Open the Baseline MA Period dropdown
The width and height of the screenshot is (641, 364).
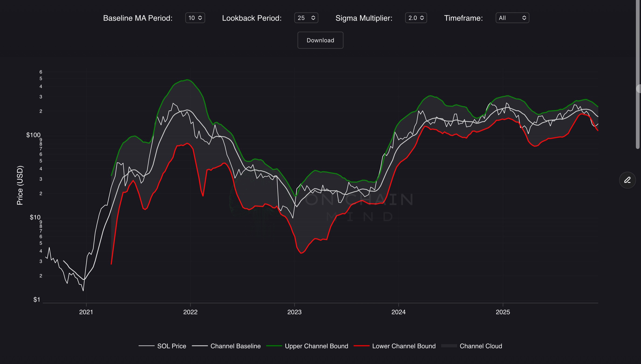coord(195,18)
